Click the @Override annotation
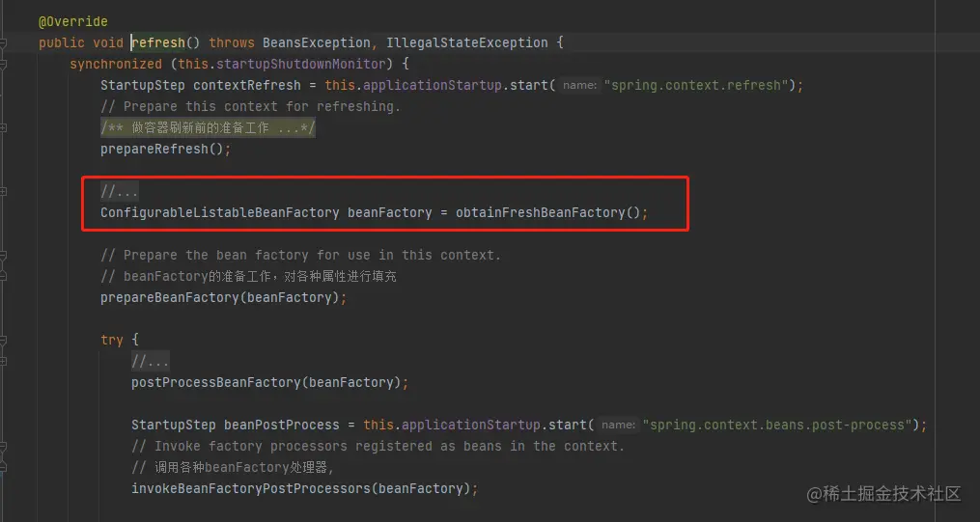 [73, 22]
